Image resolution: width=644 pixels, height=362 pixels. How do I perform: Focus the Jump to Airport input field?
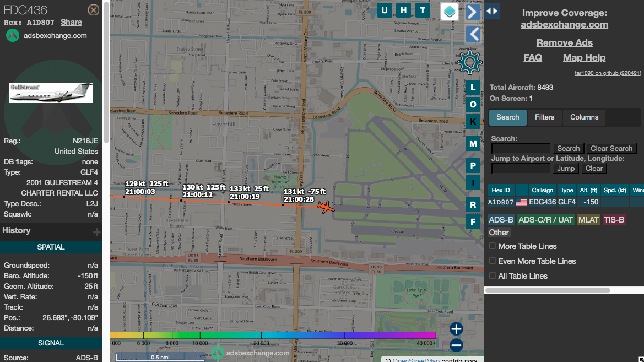click(x=521, y=169)
